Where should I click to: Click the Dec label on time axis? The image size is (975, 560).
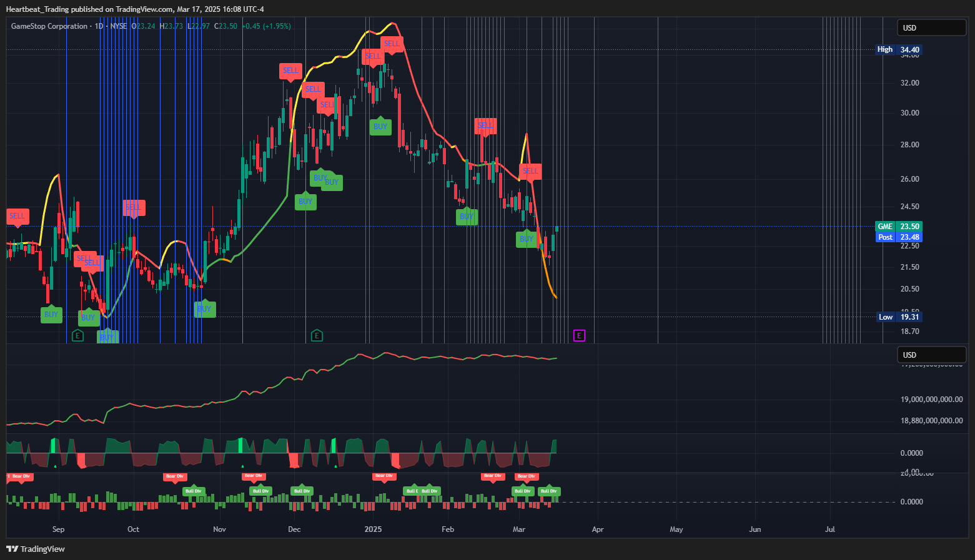coord(294,529)
